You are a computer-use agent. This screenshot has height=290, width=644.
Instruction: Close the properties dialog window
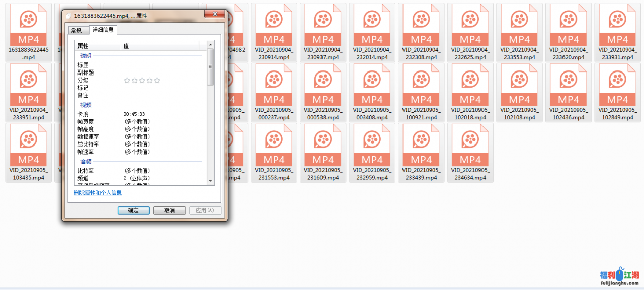(215, 14)
